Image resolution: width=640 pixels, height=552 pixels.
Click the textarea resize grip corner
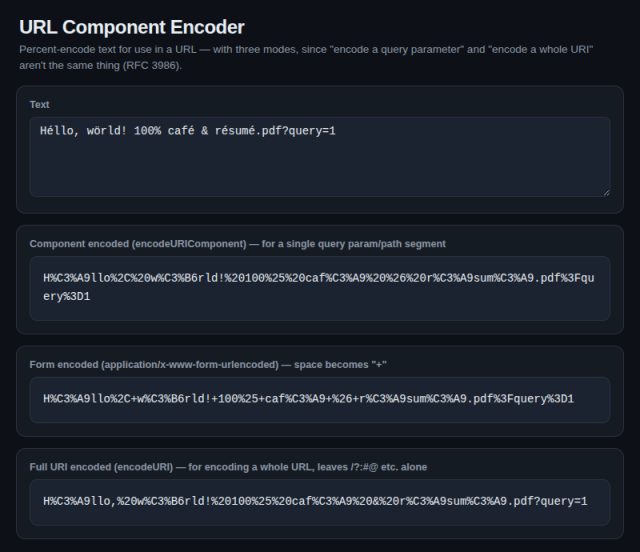[606, 193]
